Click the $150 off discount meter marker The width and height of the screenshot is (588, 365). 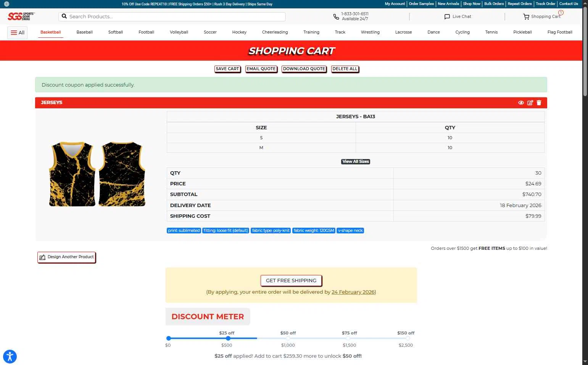click(x=408, y=338)
